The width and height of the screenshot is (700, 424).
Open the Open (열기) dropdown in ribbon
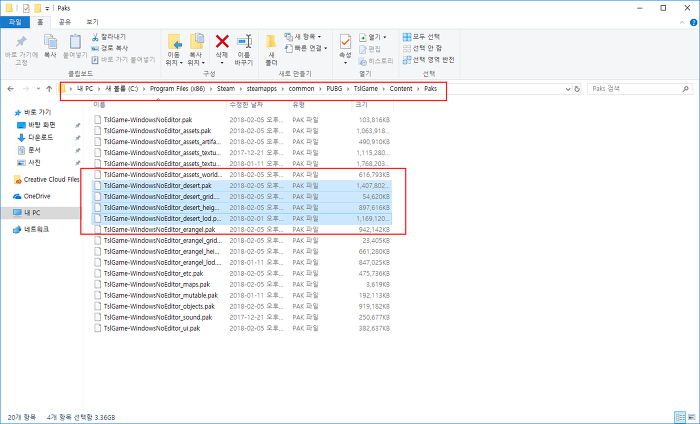(x=373, y=37)
